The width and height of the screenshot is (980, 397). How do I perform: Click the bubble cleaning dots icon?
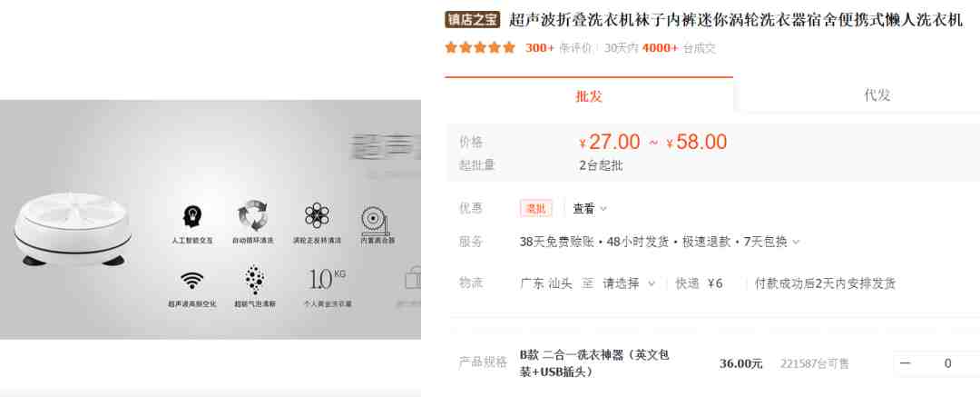(x=254, y=280)
